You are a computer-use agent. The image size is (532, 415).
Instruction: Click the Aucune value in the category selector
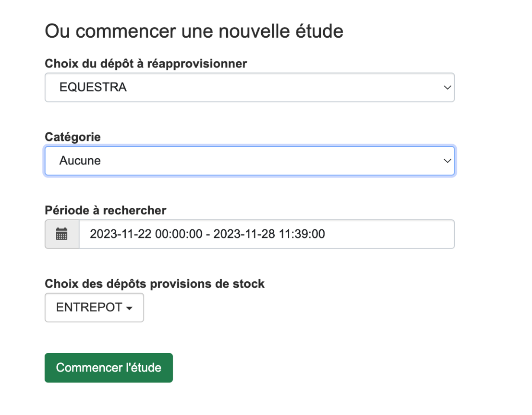point(80,161)
